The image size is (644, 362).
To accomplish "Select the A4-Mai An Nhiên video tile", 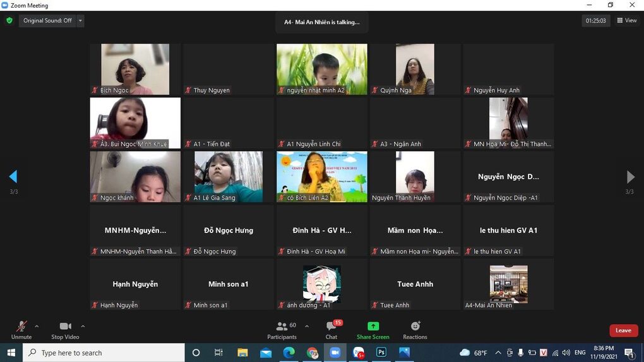I will point(508,284).
